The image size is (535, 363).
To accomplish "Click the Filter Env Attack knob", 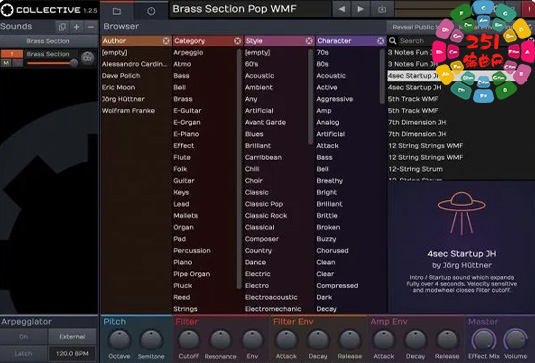I will (286, 340).
